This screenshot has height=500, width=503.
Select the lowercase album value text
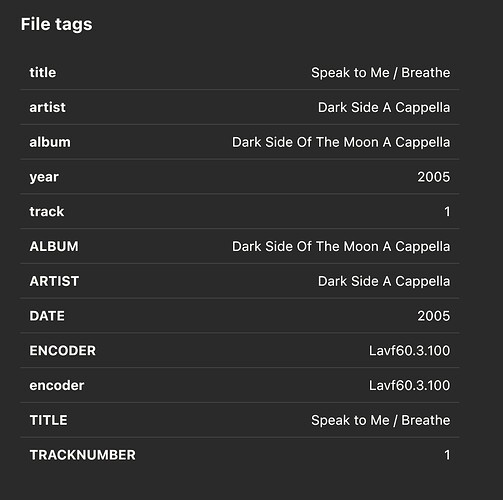[x=341, y=142]
